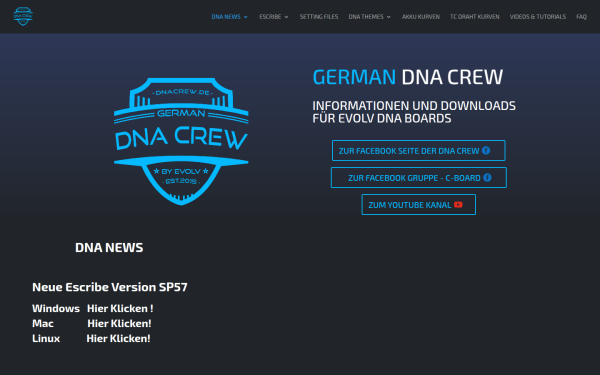600x375 pixels.
Task: Open TC DRAHT KURVEN page
Action: 474,17
